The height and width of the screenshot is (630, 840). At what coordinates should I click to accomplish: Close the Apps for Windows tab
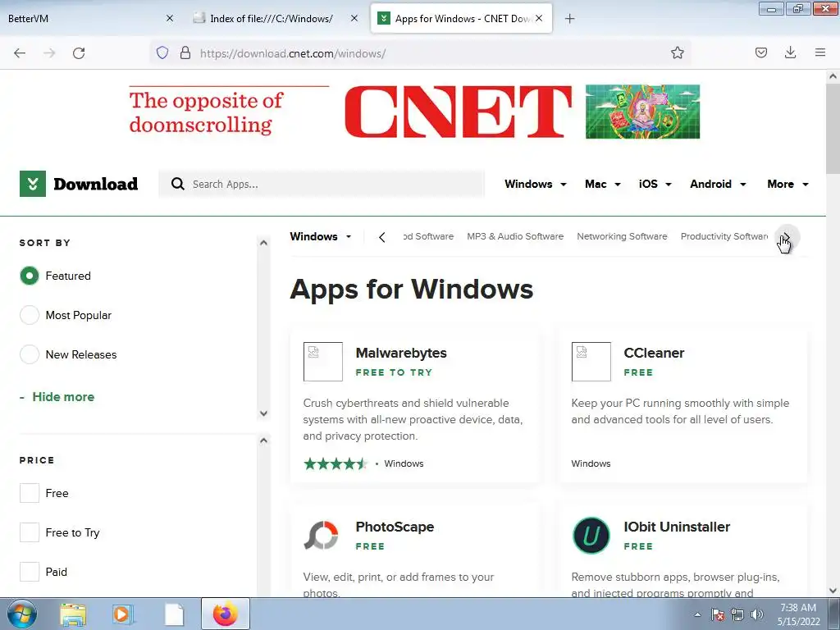point(539,18)
